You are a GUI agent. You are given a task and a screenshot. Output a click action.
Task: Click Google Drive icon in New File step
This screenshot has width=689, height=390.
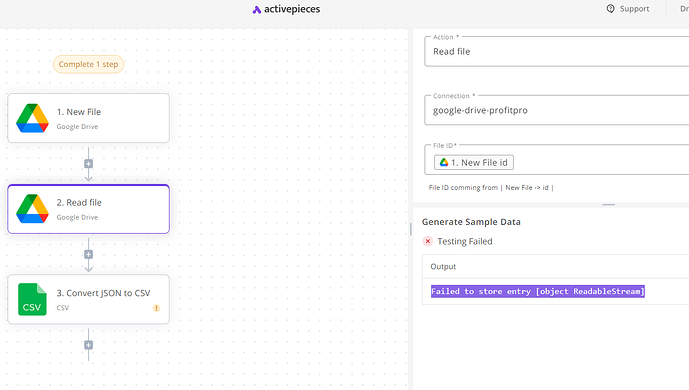32,118
